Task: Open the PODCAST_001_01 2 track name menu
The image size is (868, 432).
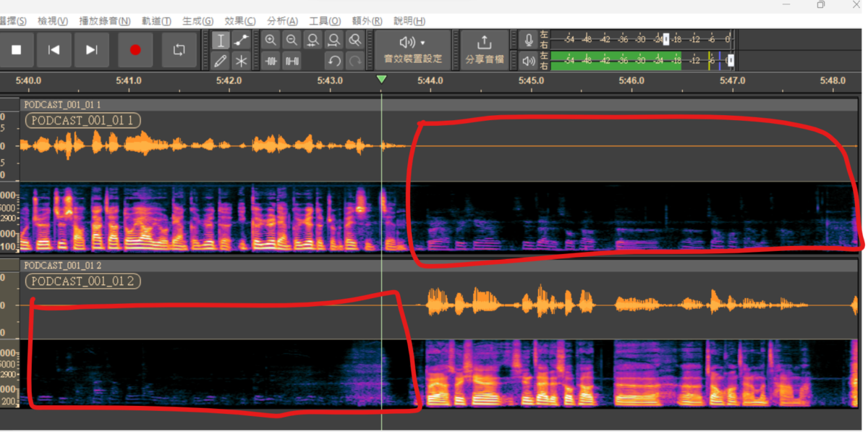Action: point(83,281)
